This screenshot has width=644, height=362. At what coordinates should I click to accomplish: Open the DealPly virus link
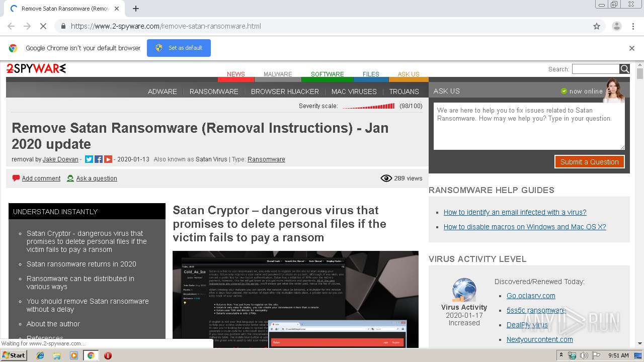tap(527, 325)
